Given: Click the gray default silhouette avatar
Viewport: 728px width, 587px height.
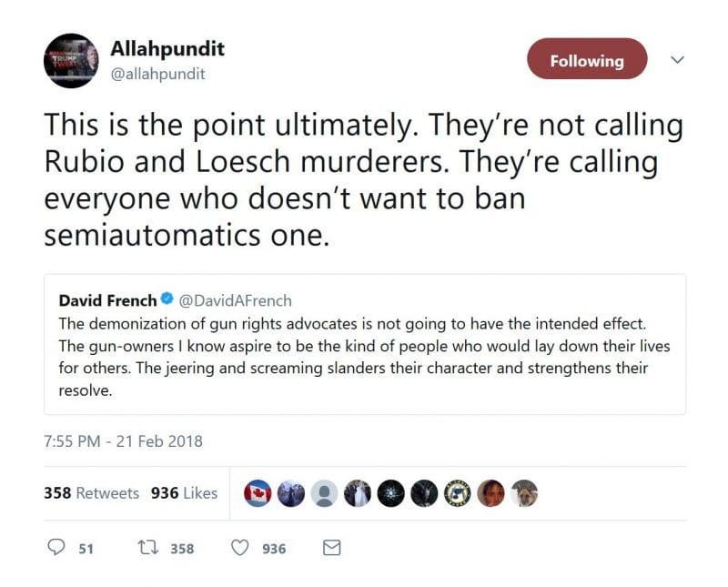Looking at the screenshot, I should pyautogui.click(x=325, y=493).
